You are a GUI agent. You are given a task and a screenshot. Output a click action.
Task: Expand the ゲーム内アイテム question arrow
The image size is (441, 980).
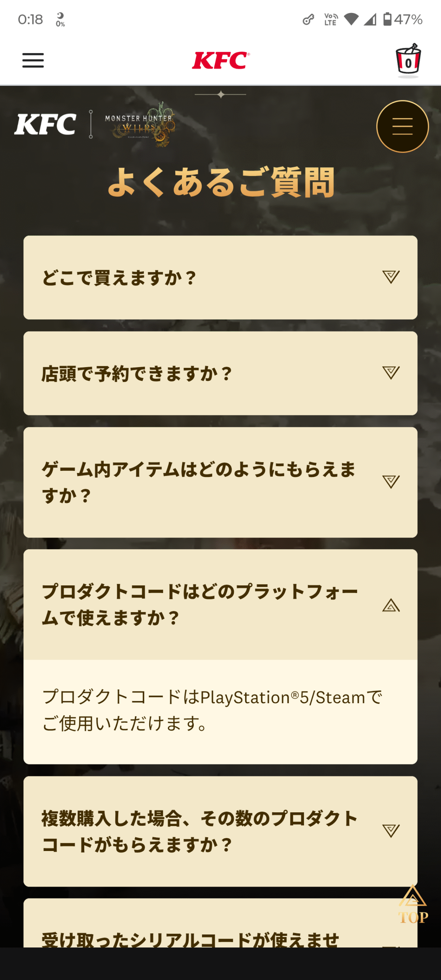tap(391, 482)
